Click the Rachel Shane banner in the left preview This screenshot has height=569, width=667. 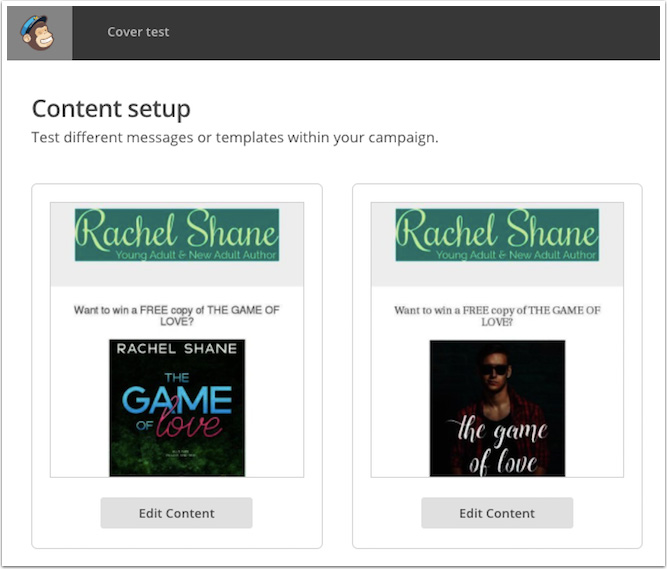177,235
